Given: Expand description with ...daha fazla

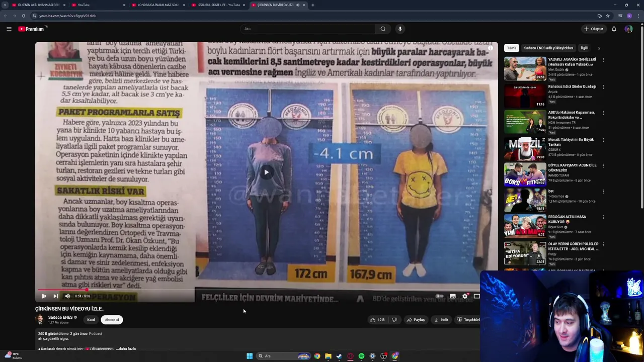Looking at the screenshot, I should [x=126, y=348].
